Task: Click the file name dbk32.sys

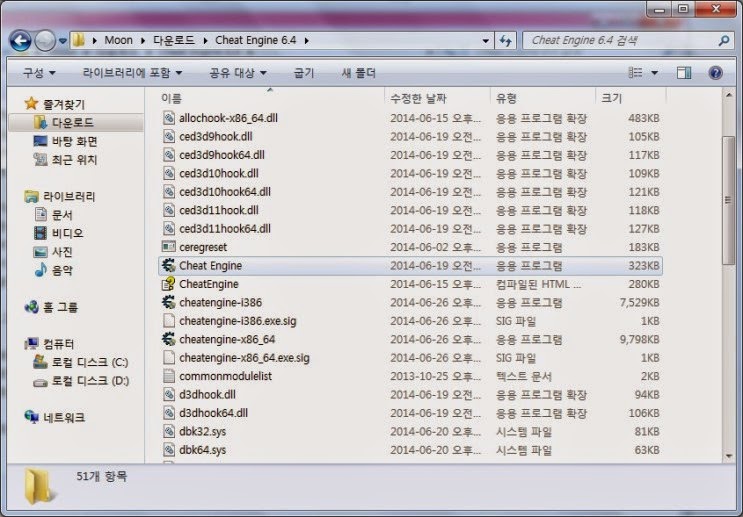Action: [x=202, y=431]
